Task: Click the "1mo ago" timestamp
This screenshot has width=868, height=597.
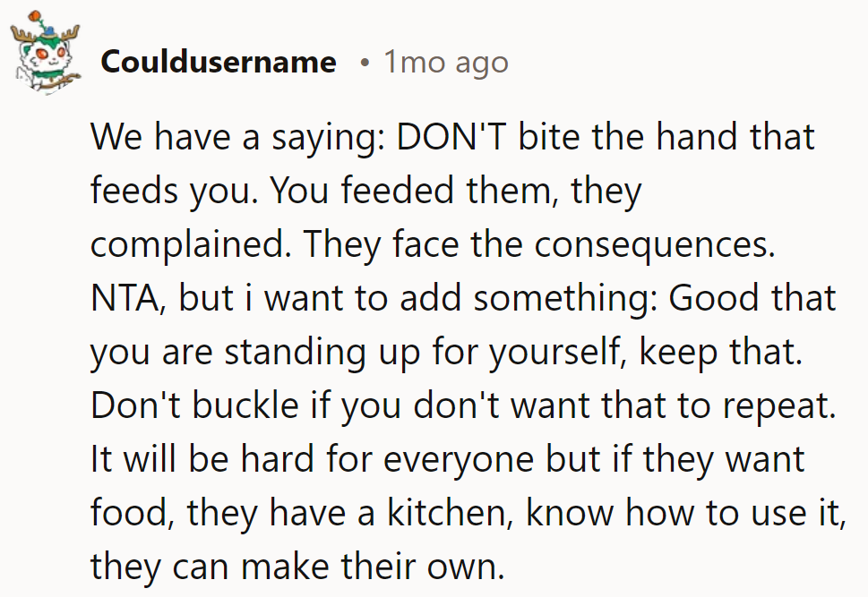Action: coord(445,63)
